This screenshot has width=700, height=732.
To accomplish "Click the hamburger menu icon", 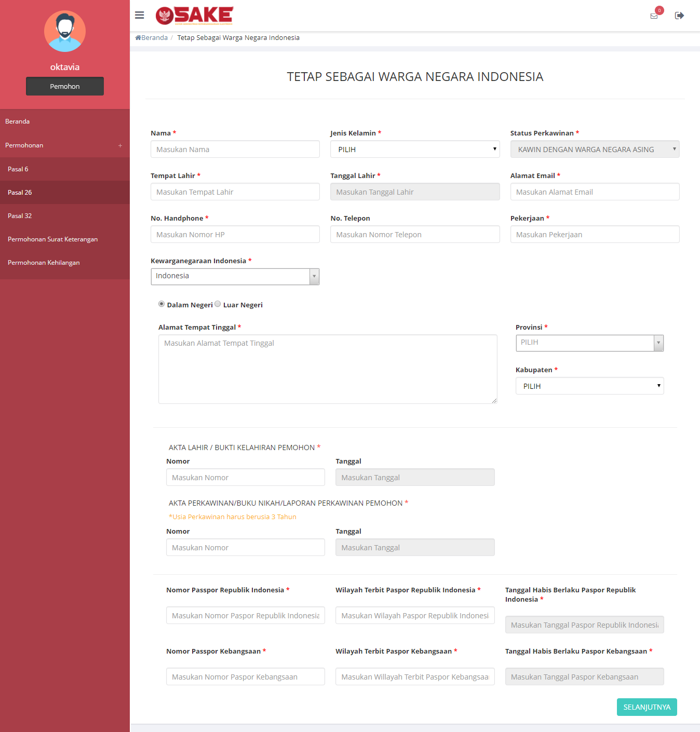I will click(139, 15).
